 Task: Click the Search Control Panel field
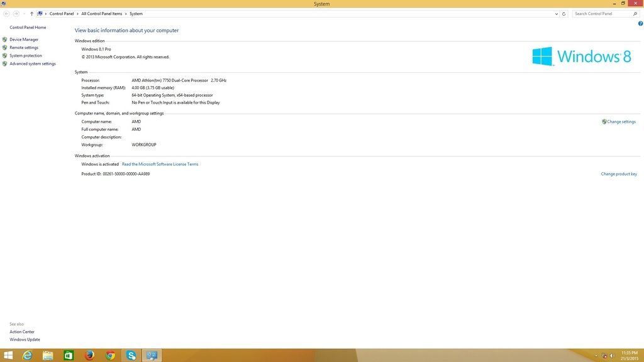click(601, 13)
